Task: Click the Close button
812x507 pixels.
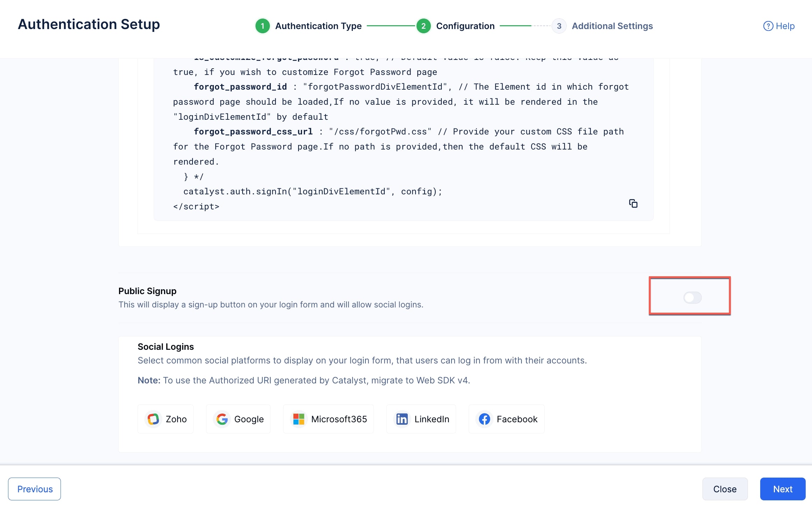Action: 725,489
